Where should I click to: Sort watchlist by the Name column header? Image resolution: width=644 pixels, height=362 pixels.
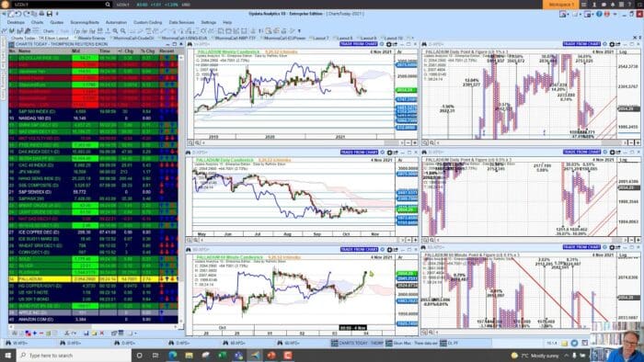click(x=25, y=51)
